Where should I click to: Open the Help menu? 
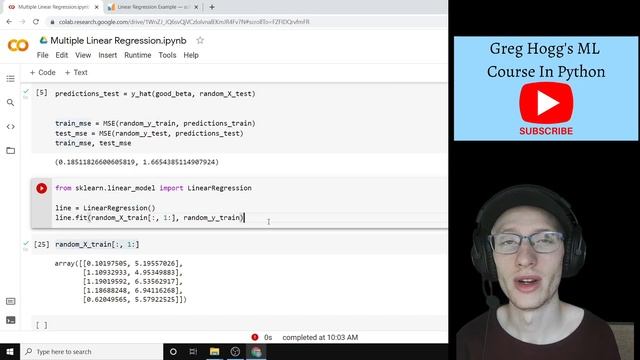coord(191,55)
